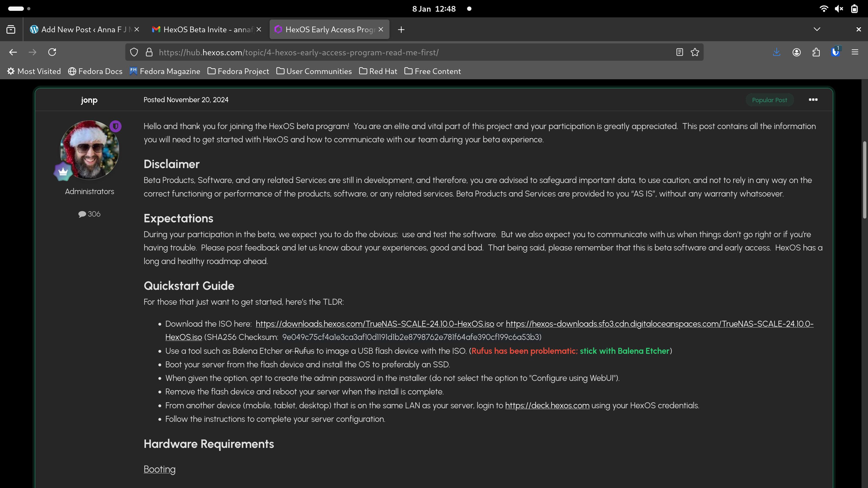This screenshot has width=868, height=488.
Task: Open the deck.hexos.com link
Action: 547,406
